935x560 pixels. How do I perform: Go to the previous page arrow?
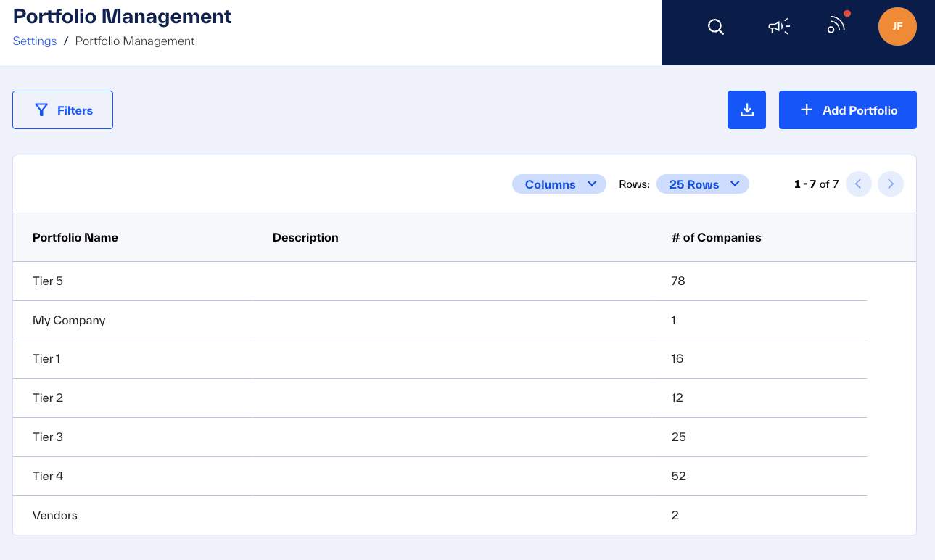(x=859, y=184)
